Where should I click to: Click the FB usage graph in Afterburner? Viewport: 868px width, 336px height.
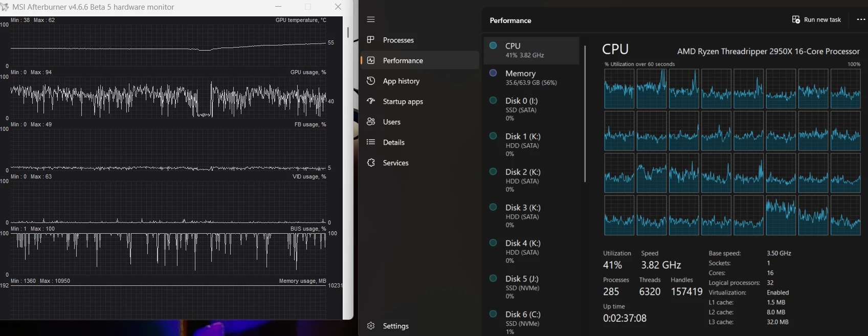coord(168,149)
